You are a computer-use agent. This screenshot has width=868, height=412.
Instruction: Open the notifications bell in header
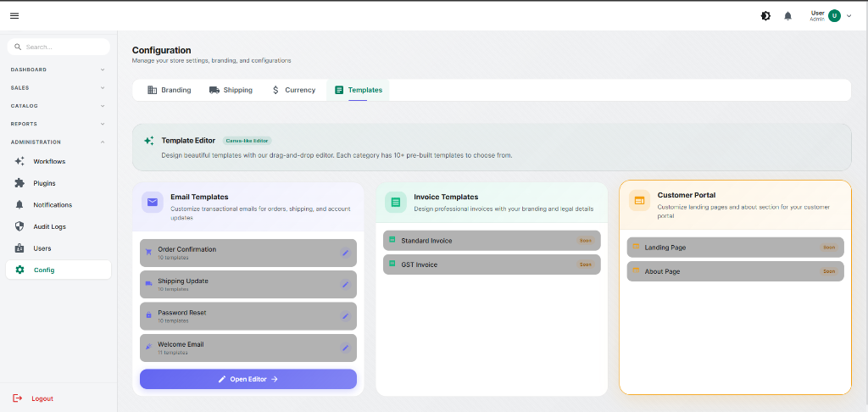[x=787, y=16]
